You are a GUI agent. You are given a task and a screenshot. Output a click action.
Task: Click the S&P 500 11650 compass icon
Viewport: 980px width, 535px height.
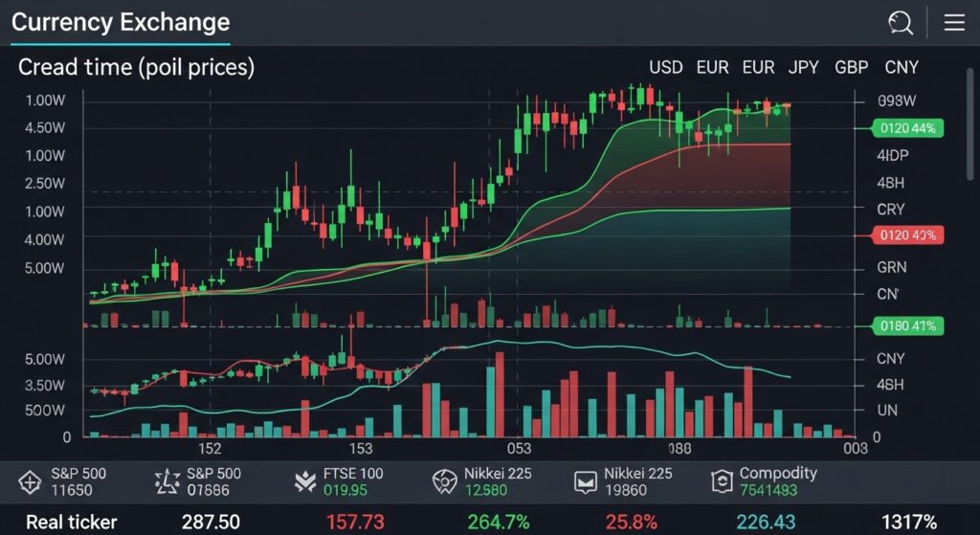point(30,482)
